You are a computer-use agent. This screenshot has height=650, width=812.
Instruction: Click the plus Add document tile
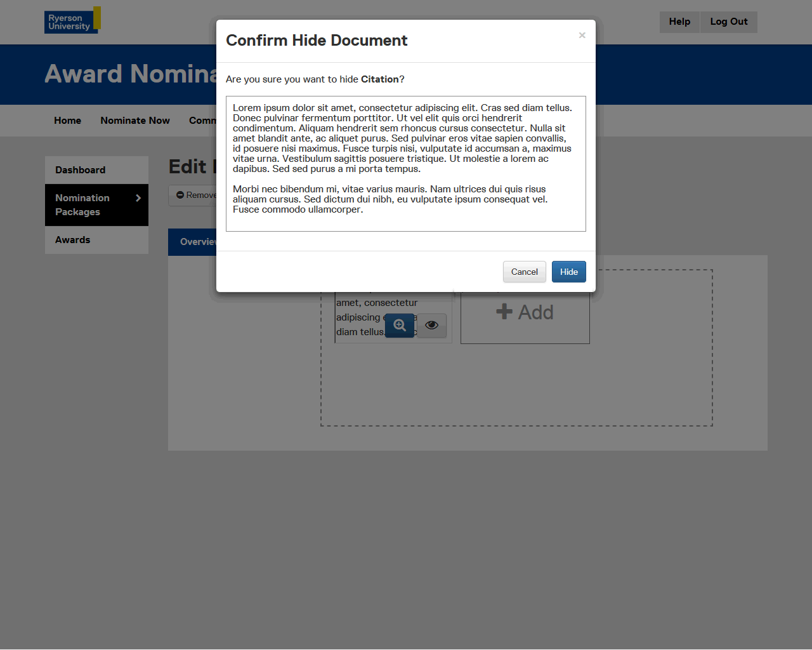pyautogui.click(x=525, y=312)
